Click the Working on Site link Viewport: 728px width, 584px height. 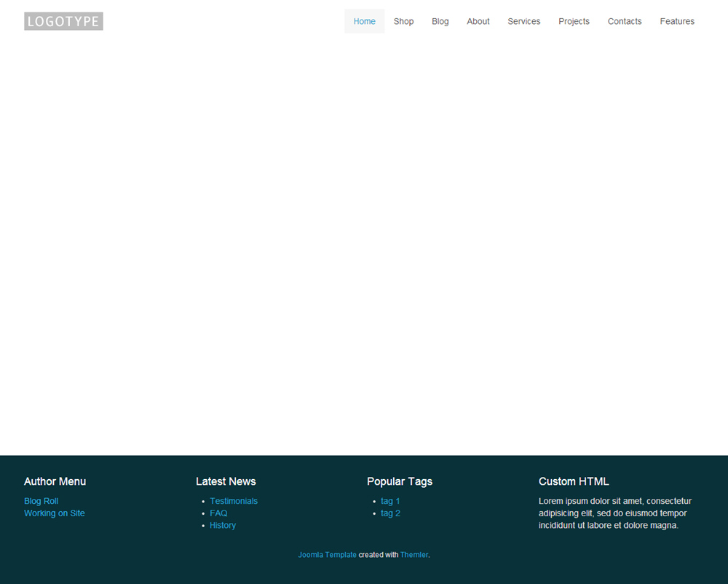click(x=54, y=513)
